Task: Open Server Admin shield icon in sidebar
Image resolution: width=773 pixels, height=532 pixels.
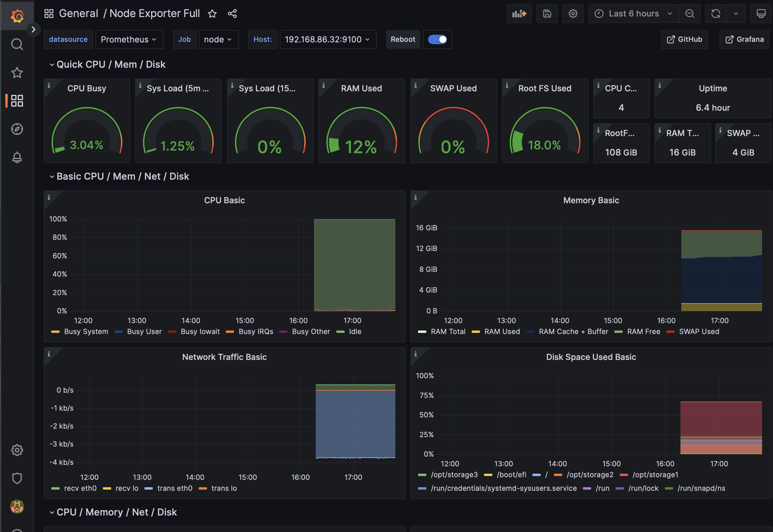Action: [x=17, y=478]
